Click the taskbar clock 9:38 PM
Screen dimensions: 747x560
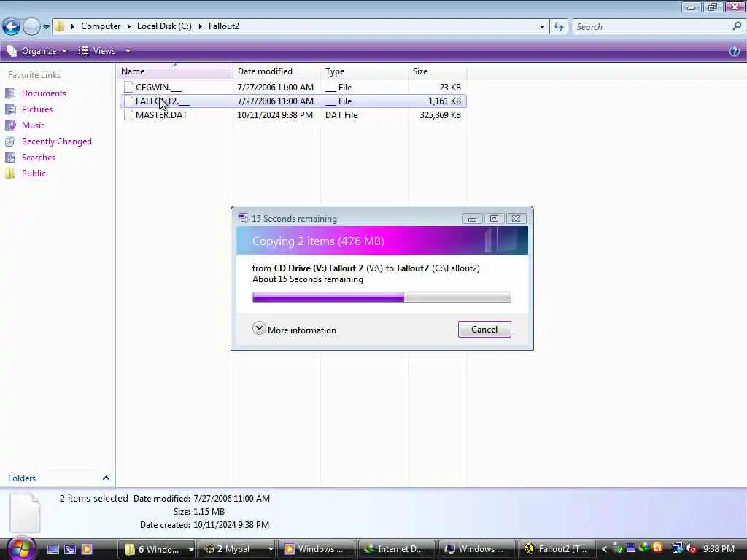tap(719, 549)
